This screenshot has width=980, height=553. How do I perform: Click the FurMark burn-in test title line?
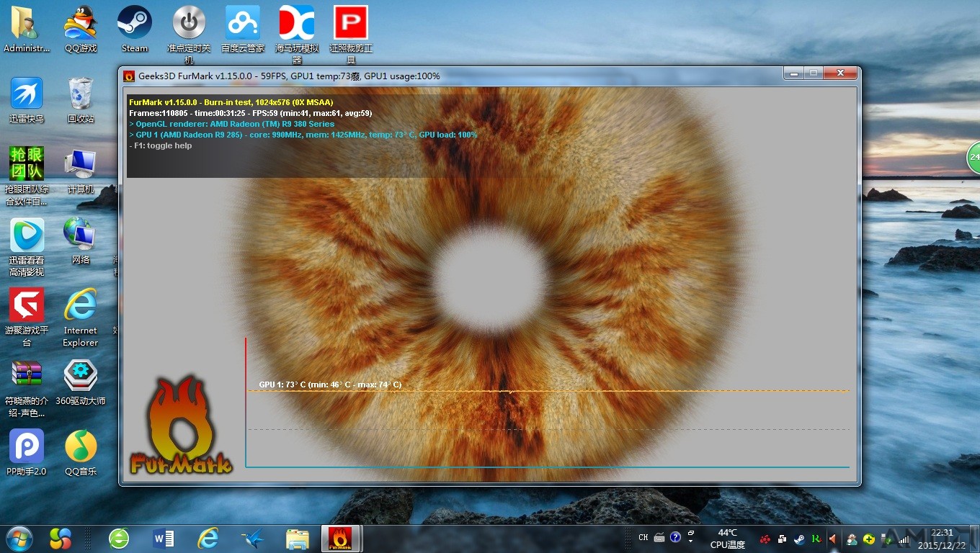pos(231,102)
